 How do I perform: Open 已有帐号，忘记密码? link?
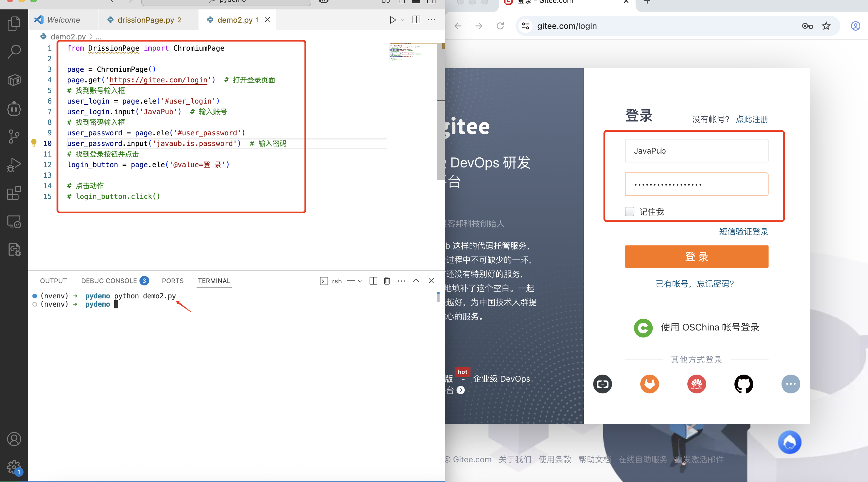[x=695, y=284]
